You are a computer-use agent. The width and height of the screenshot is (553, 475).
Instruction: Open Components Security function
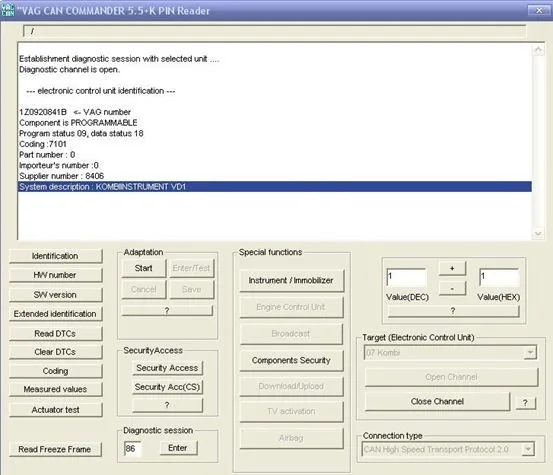[x=291, y=360]
